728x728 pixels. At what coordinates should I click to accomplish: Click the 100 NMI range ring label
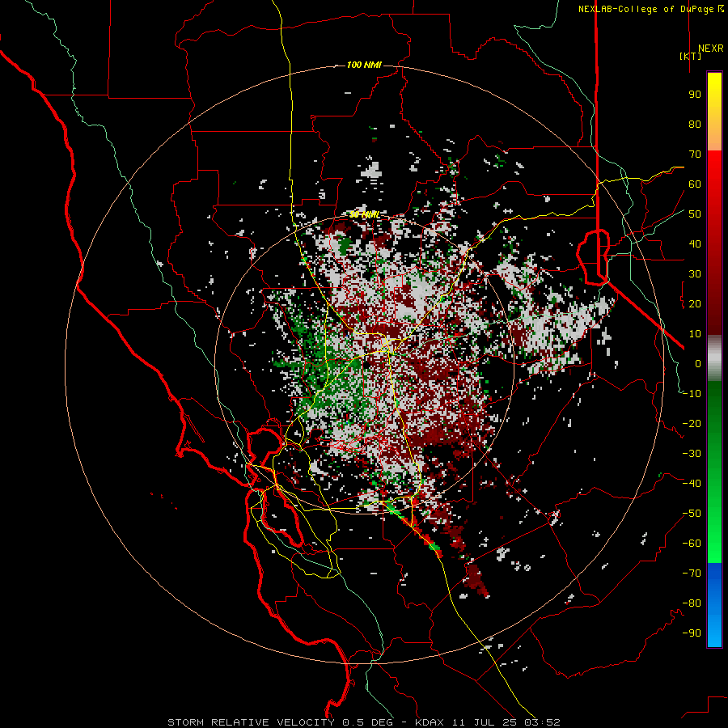click(x=364, y=65)
